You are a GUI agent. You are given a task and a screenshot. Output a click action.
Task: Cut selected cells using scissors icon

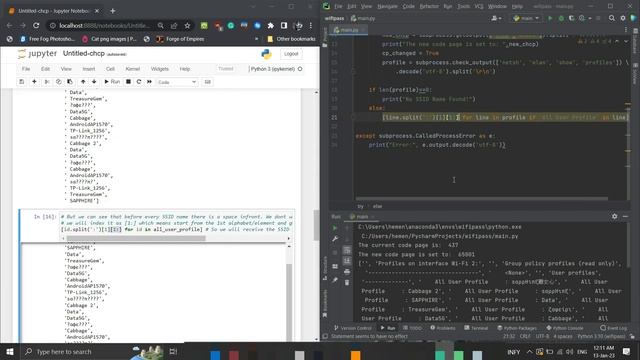(x=47, y=82)
